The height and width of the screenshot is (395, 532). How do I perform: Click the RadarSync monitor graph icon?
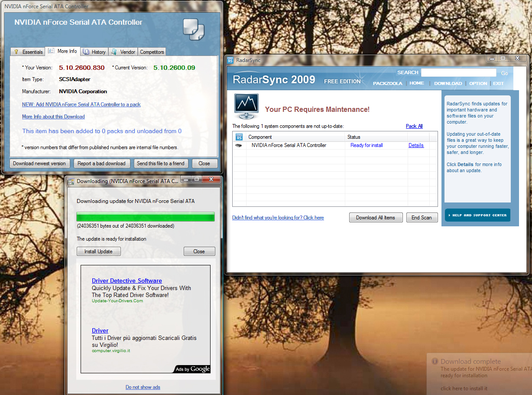click(x=246, y=106)
